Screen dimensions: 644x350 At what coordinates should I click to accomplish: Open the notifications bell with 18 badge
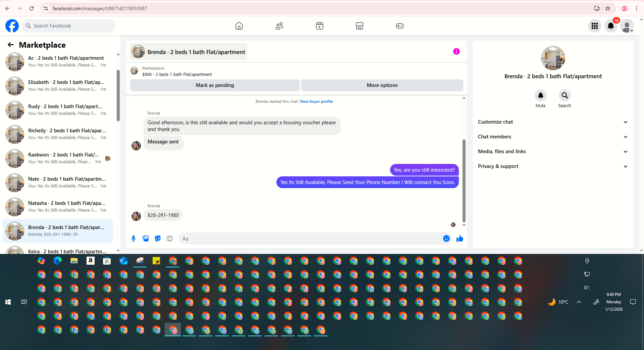tap(611, 26)
